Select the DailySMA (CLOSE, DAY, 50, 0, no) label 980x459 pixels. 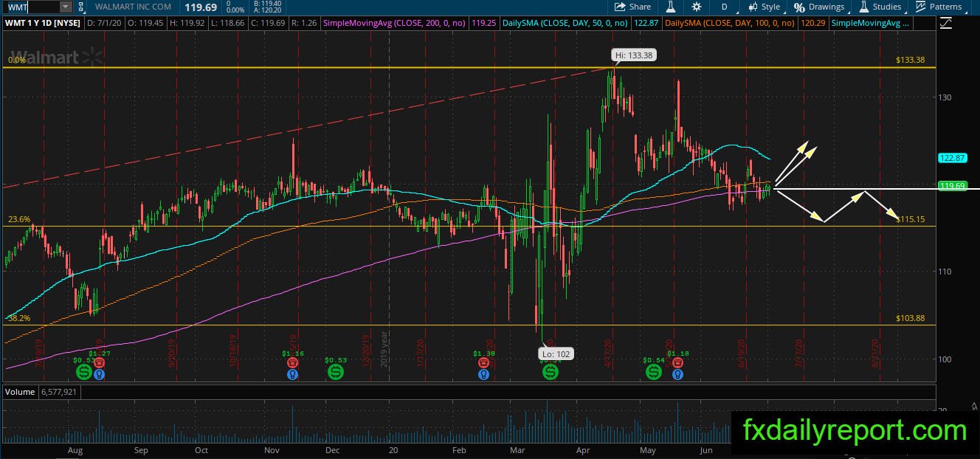(565, 24)
